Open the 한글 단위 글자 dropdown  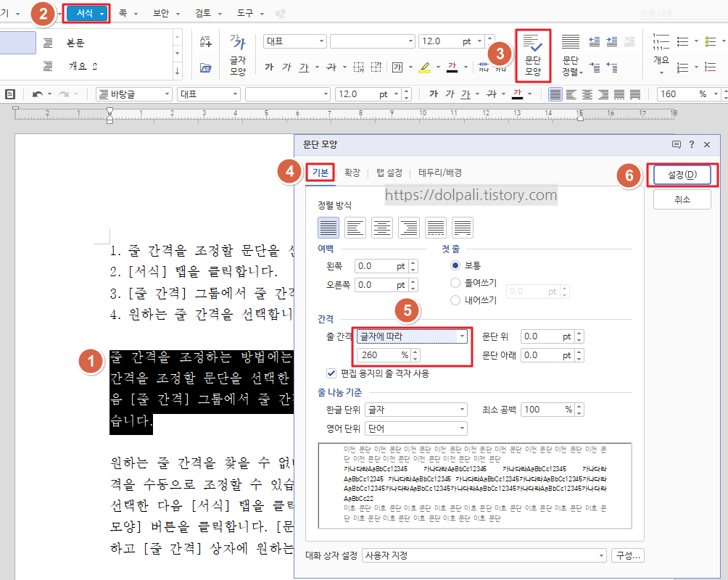coord(416,410)
